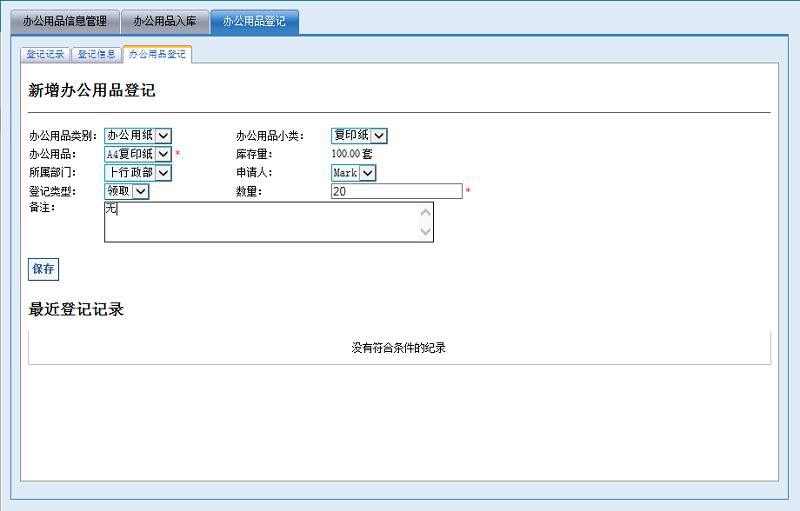Click the 所属部门 label

coord(52,173)
